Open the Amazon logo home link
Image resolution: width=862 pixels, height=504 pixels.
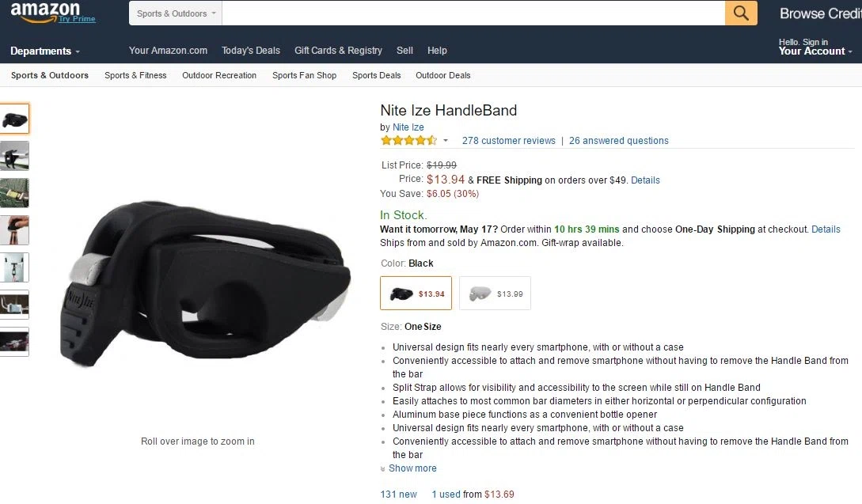(x=46, y=12)
